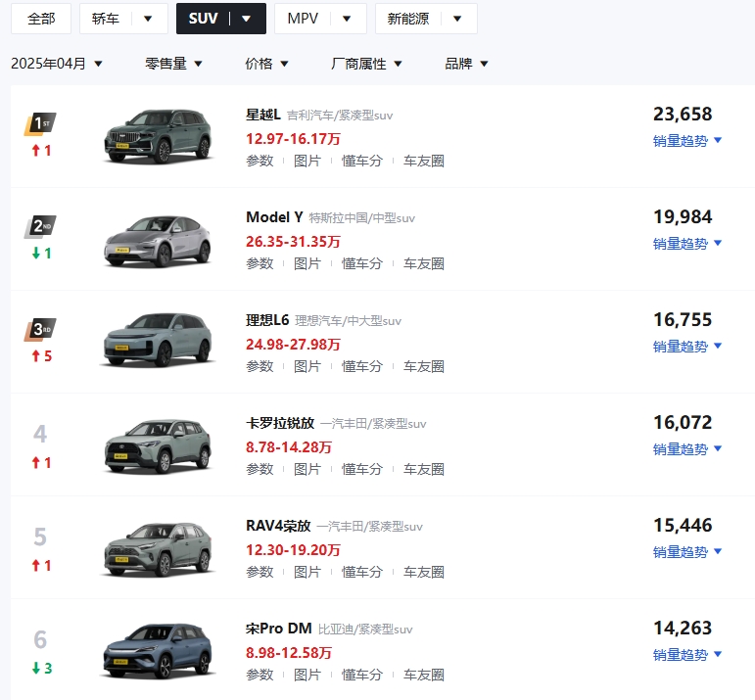
Task: Open the 轿车 tab dropdown arrow
Action: pyautogui.click(x=148, y=19)
